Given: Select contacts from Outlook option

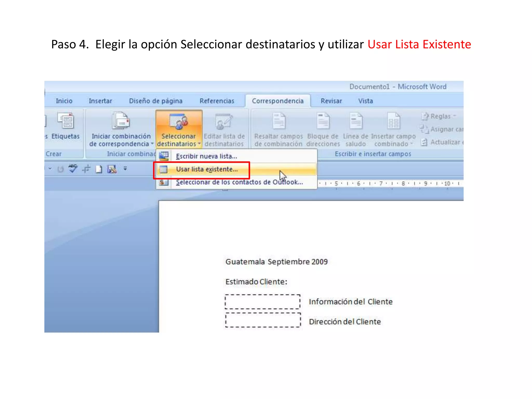Looking at the screenshot, I should coord(239,182).
